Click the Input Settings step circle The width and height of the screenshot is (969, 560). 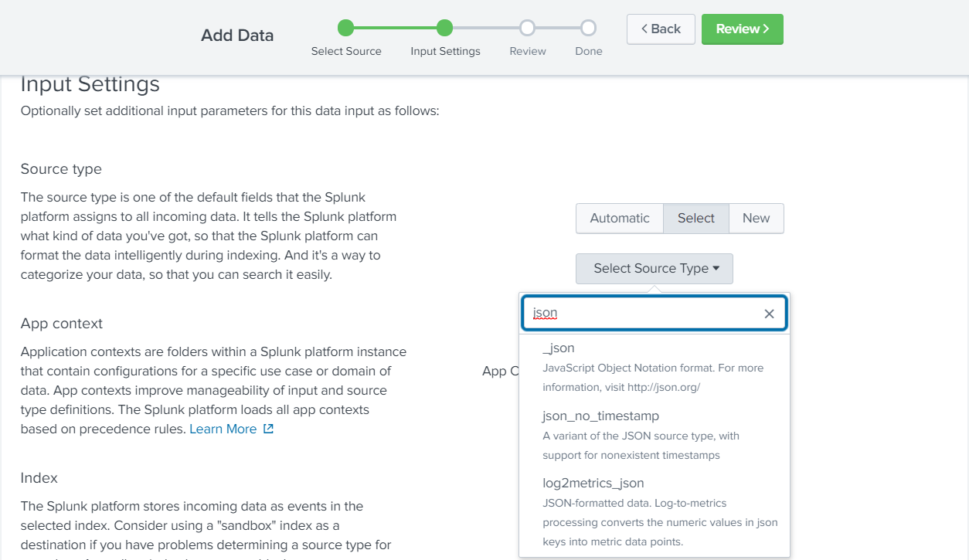point(444,29)
